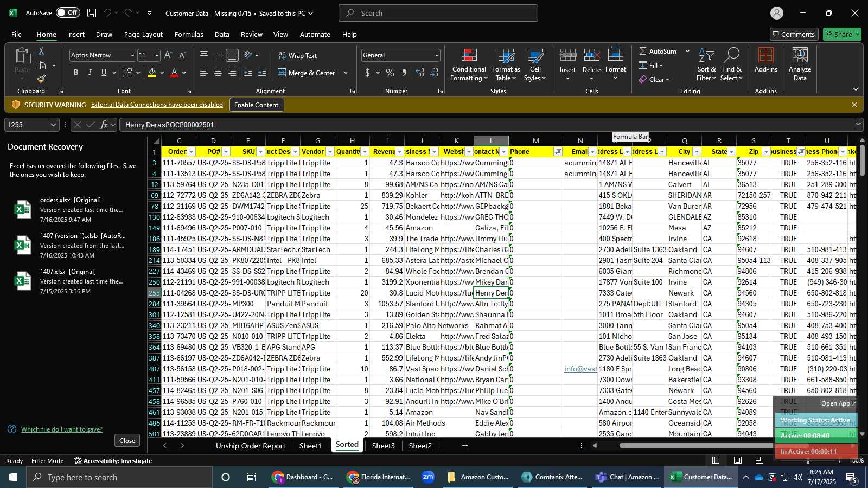Viewport: 868px width, 488px height.
Task: Open the font size dropdown
Action: click(x=157, y=55)
